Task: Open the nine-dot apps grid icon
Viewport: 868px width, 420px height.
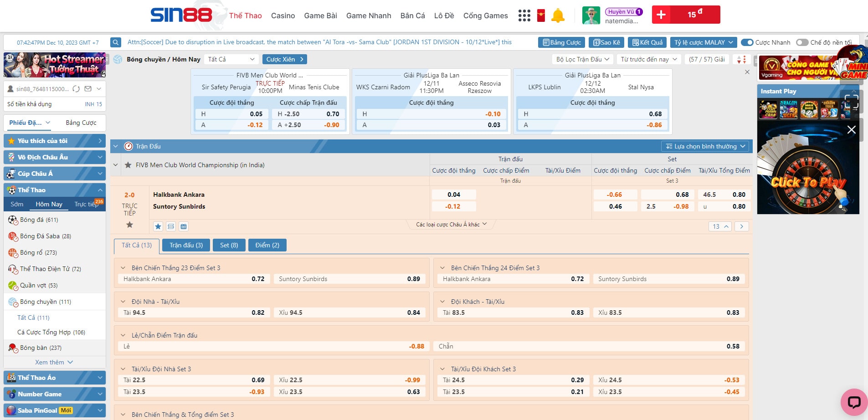Action: [x=524, y=15]
